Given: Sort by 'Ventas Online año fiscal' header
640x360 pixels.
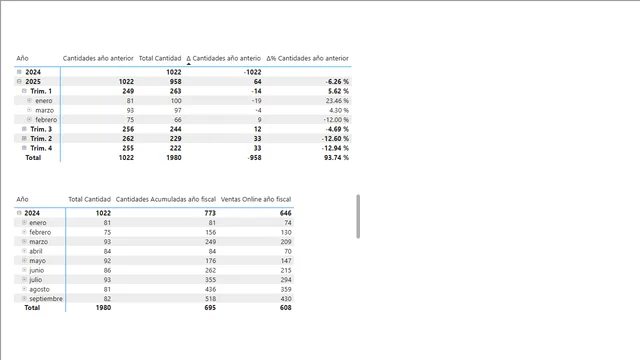Looking at the screenshot, I should click(x=256, y=199).
